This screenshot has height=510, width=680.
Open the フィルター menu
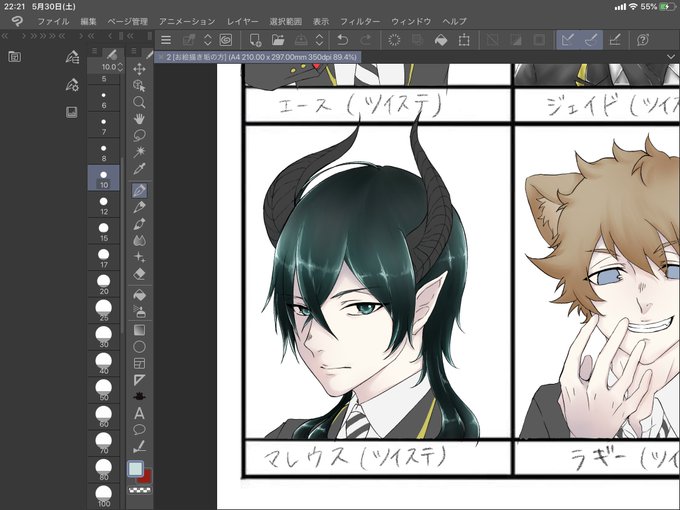tap(360, 21)
